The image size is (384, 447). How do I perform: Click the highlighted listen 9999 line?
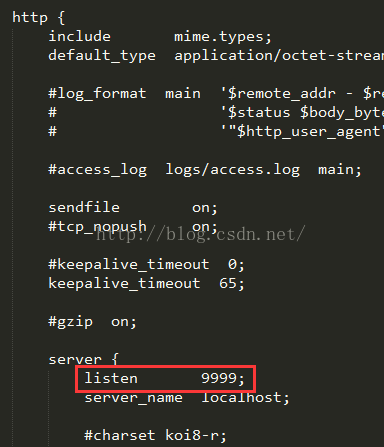[165, 379]
